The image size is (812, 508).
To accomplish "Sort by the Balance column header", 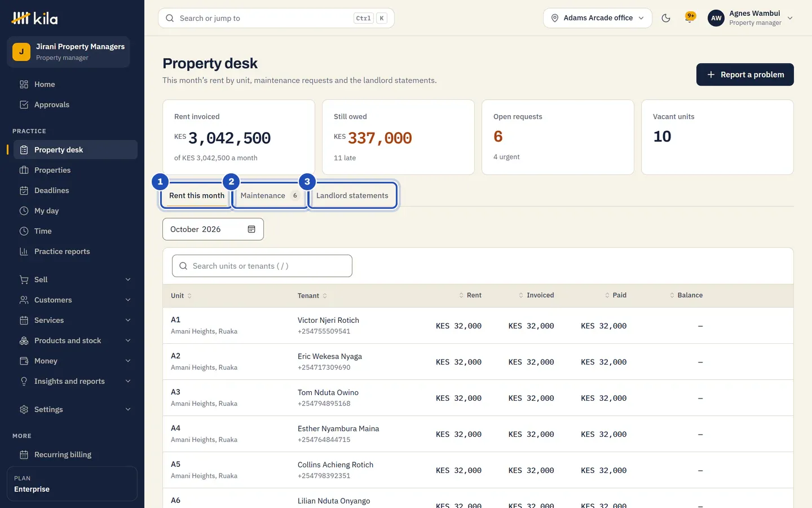I will (x=686, y=295).
